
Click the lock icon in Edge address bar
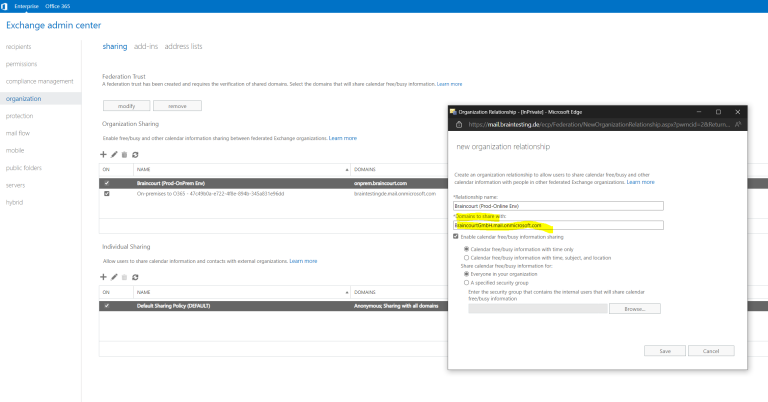click(459, 124)
